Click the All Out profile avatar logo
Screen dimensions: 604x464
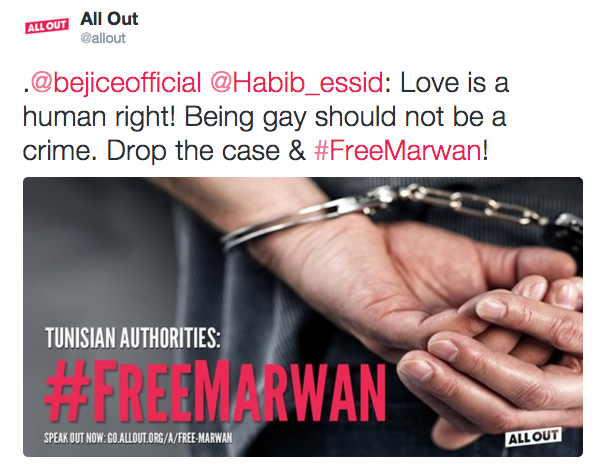47,26
